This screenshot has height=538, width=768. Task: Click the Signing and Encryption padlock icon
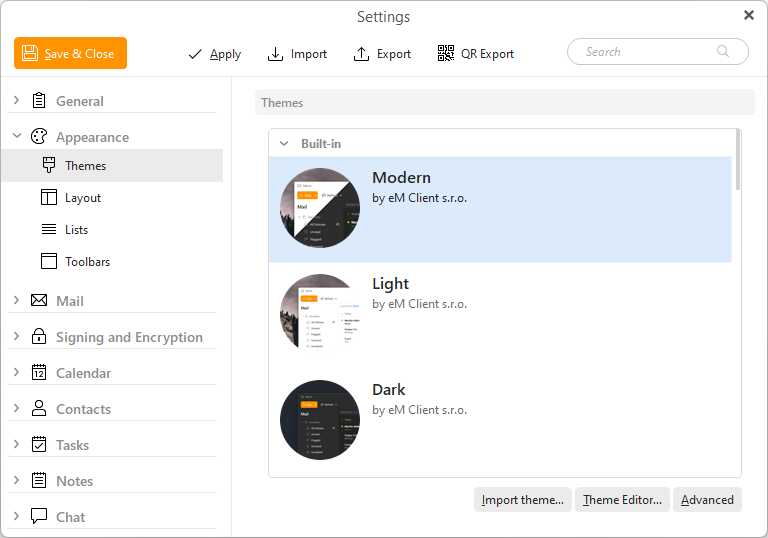(x=39, y=336)
